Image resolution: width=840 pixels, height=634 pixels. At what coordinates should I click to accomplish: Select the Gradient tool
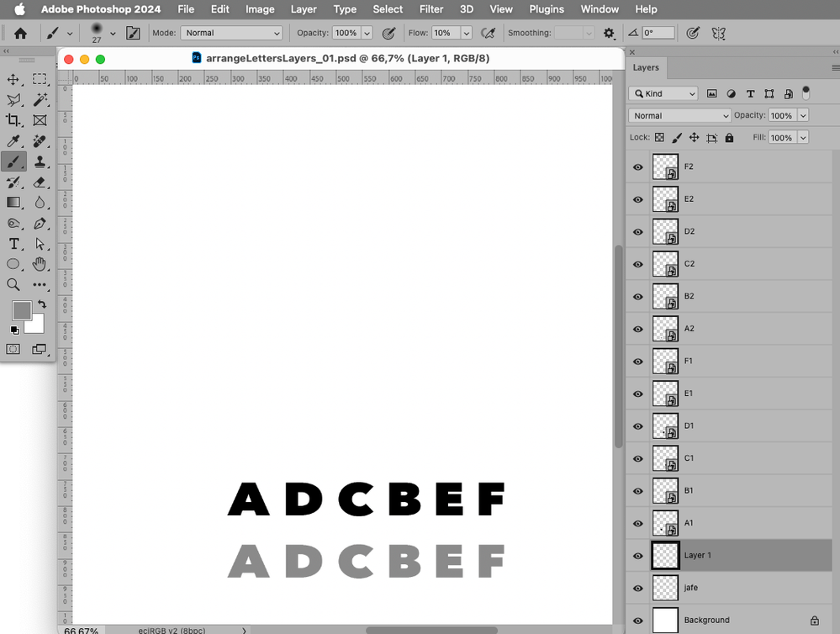coord(13,203)
